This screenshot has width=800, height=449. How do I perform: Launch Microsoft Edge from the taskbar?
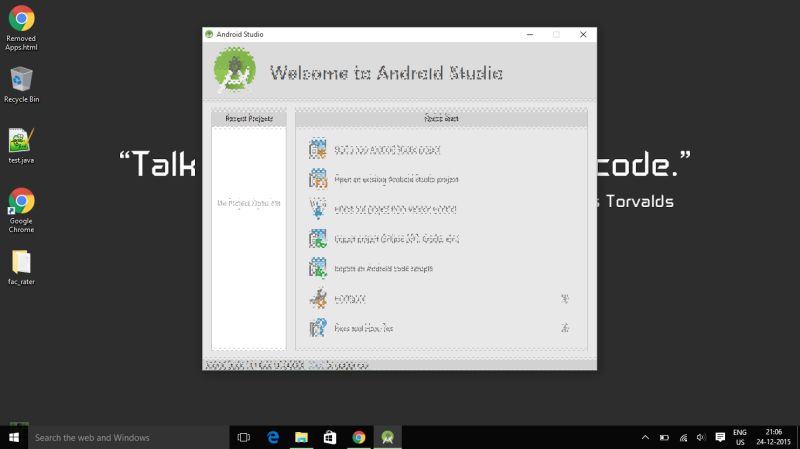pyautogui.click(x=273, y=437)
